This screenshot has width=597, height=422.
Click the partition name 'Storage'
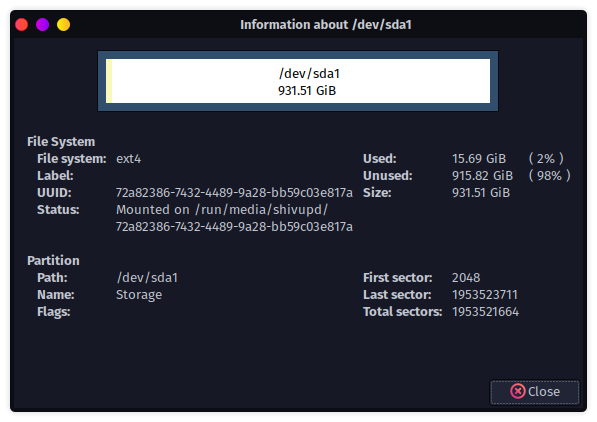coord(139,295)
